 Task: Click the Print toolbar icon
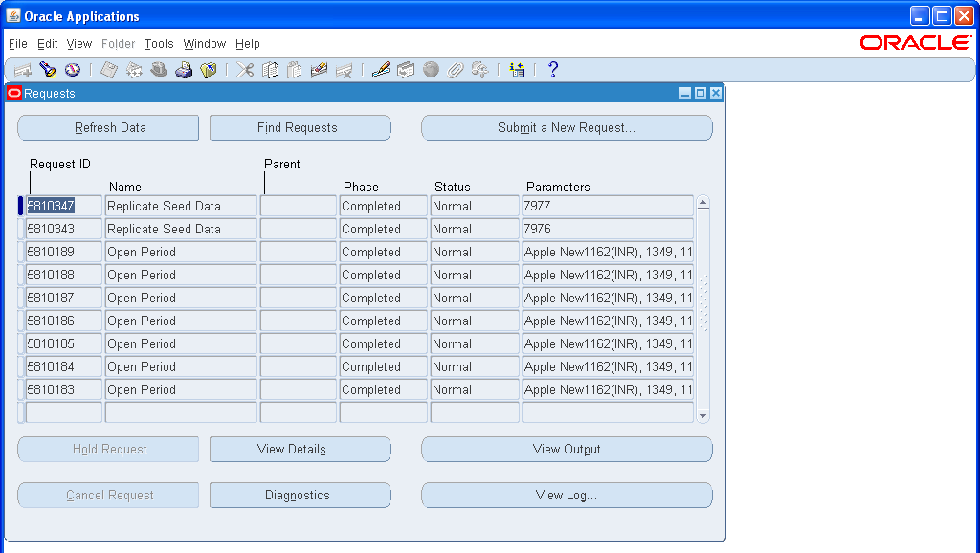pyautogui.click(x=184, y=69)
